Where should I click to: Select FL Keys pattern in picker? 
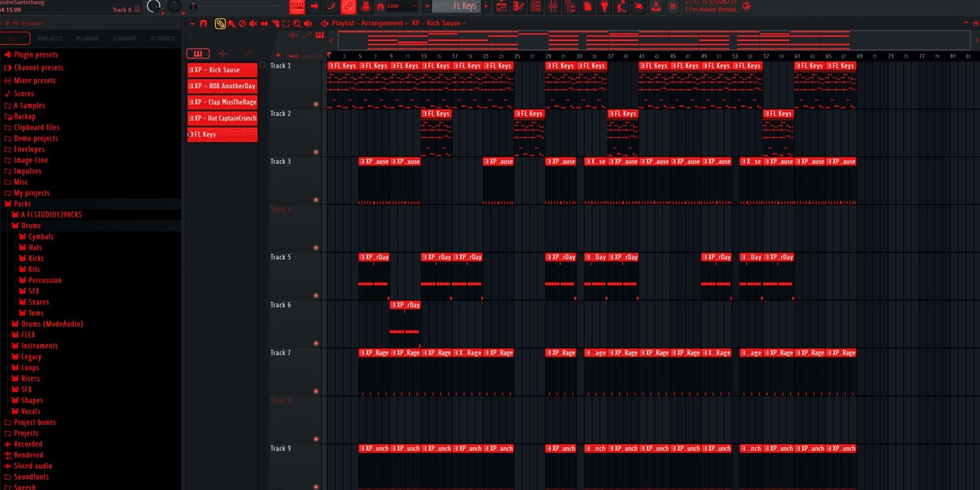[222, 135]
